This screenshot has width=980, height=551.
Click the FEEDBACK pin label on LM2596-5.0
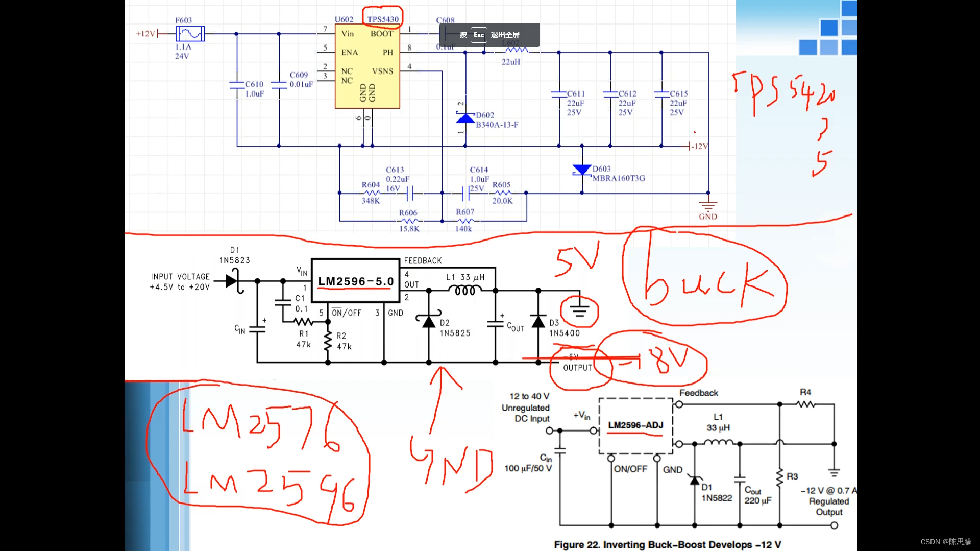(423, 260)
